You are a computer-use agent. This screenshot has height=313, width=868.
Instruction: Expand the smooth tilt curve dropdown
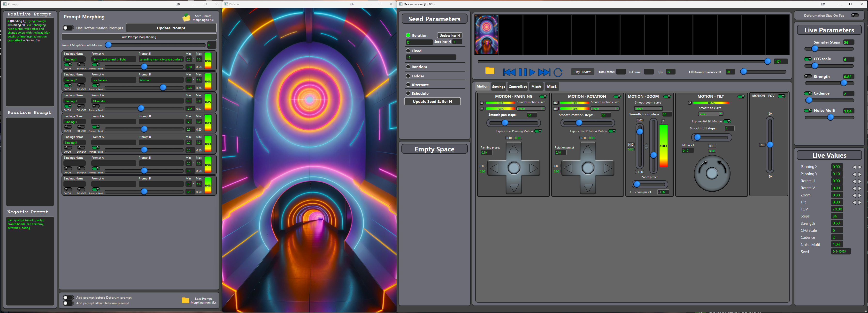pos(710,114)
